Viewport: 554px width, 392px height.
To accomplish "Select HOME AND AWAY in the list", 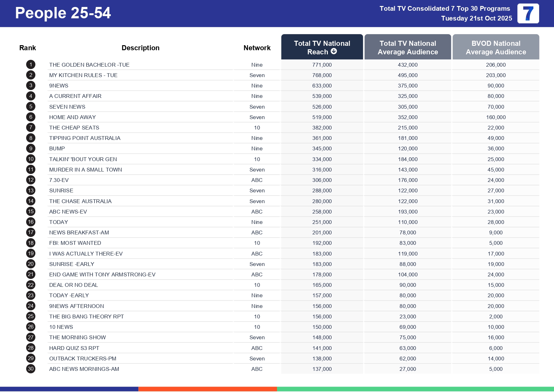I will 73,117.
